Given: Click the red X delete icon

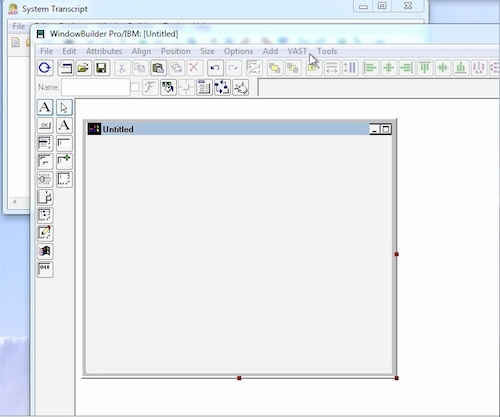Looking at the screenshot, I should tap(194, 68).
